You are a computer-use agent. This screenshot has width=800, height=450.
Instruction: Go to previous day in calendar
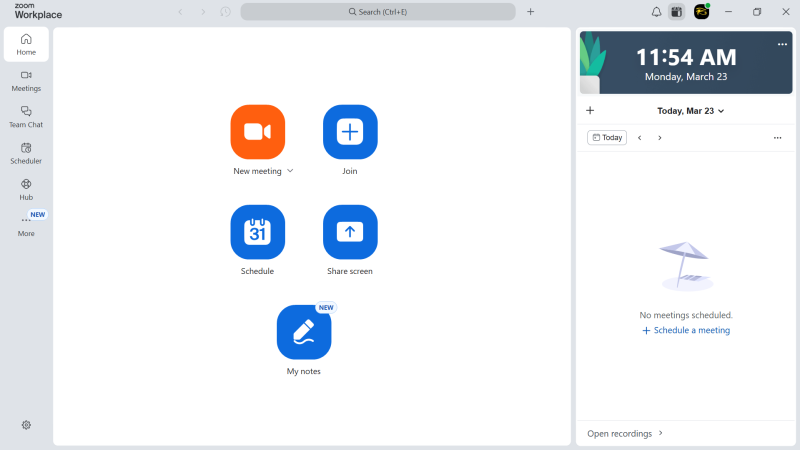pos(640,138)
